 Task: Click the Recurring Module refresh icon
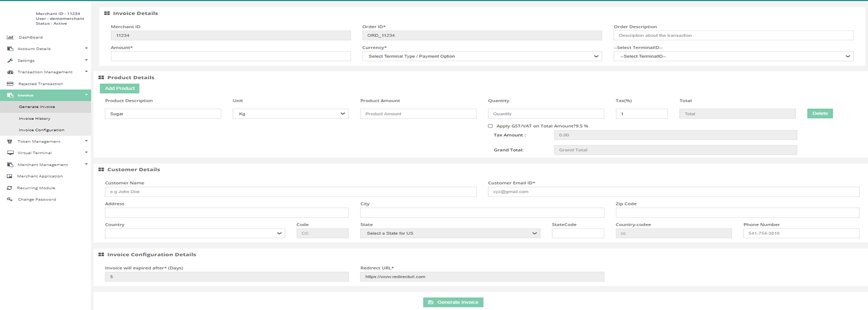pyautogui.click(x=10, y=188)
